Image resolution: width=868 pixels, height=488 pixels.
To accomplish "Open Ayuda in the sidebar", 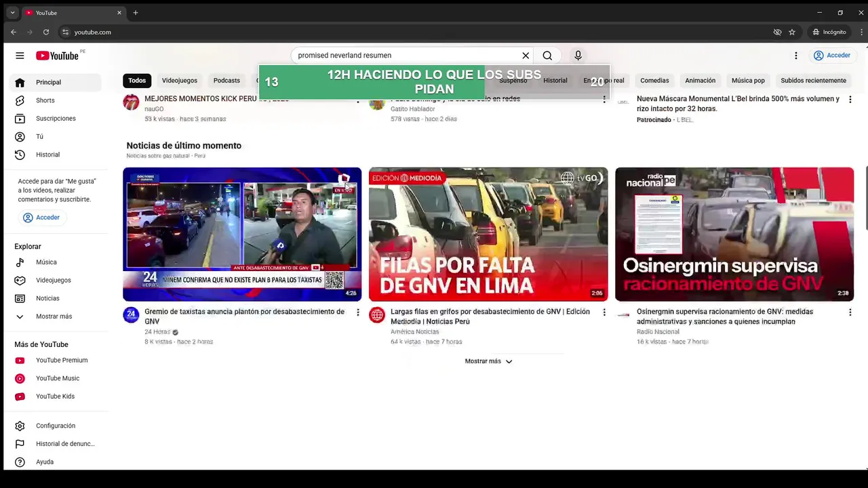I will coord(56,462).
